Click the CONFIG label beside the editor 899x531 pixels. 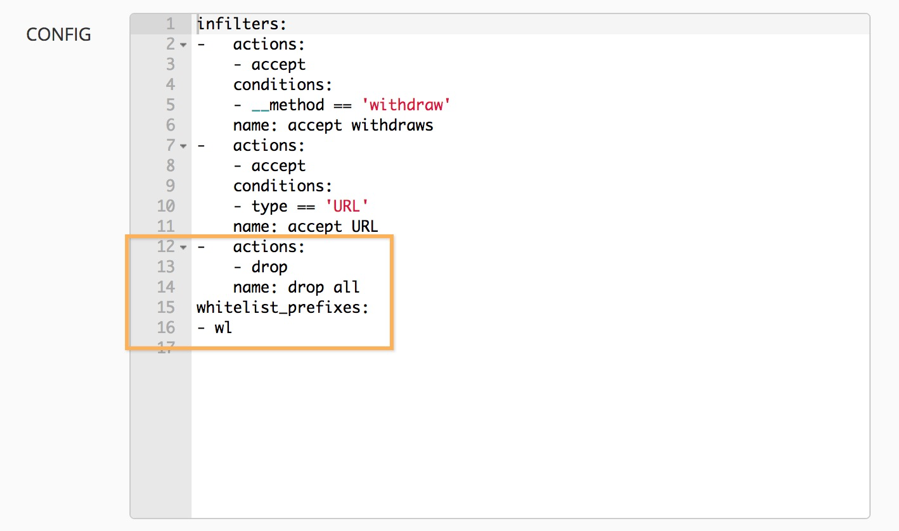point(58,35)
